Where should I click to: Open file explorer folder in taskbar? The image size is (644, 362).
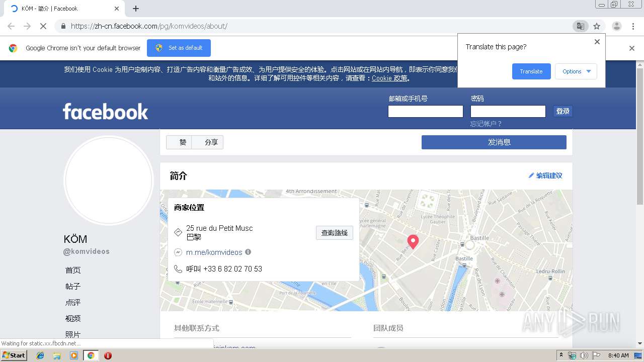pyautogui.click(x=57, y=355)
